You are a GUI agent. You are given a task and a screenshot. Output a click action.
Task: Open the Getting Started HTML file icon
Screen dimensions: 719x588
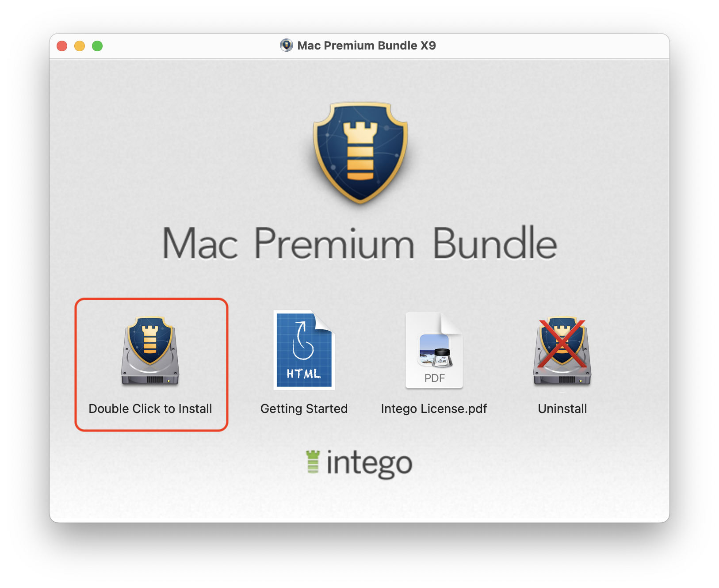pos(304,350)
